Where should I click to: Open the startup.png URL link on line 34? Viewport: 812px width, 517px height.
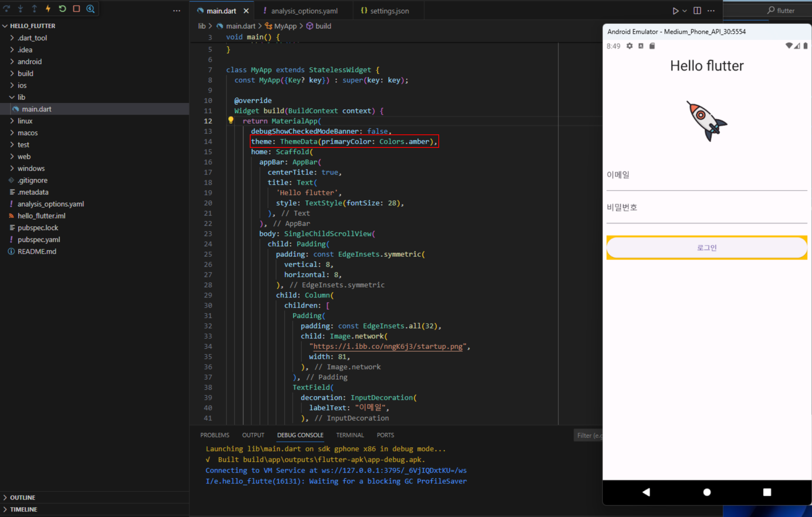point(388,346)
